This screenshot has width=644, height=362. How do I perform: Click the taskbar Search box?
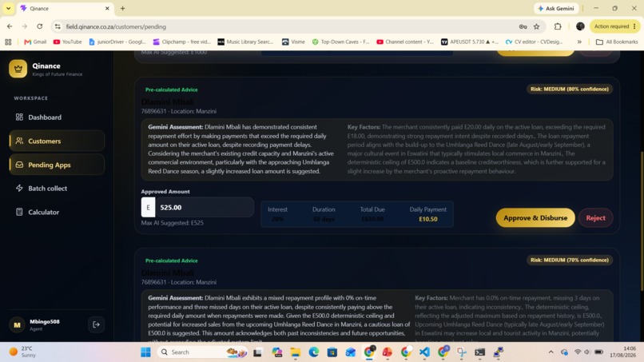202,352
